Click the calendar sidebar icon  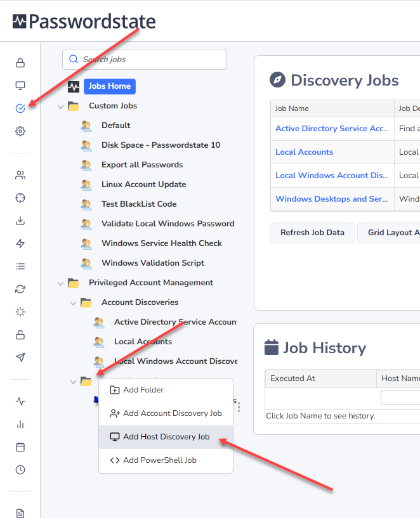click(20, 447)
